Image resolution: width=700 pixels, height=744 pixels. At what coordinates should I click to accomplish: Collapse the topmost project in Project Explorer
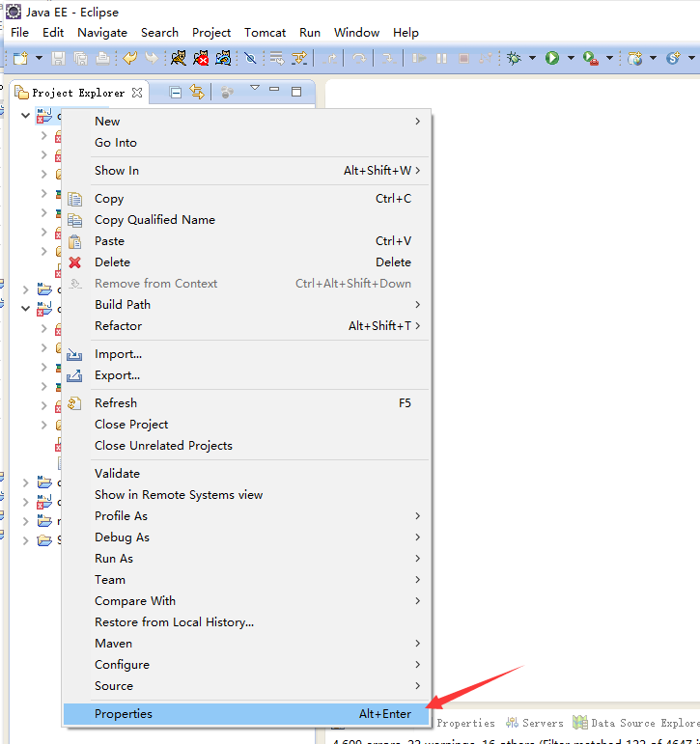pyautogui.click(x=26, y=115)
